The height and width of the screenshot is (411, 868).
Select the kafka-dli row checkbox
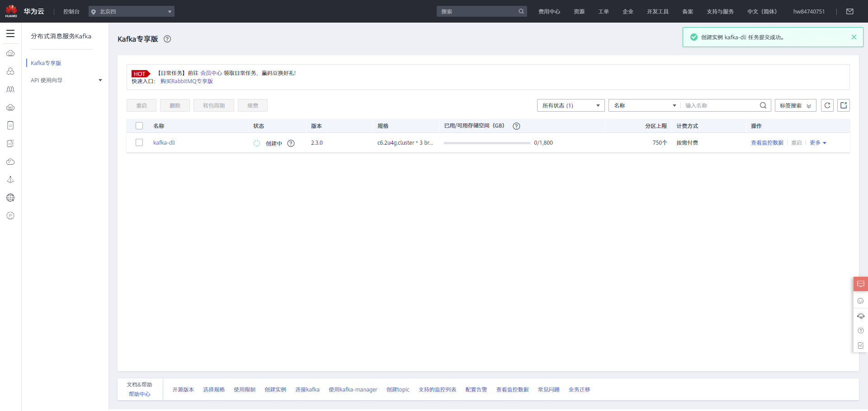[139, 142]
